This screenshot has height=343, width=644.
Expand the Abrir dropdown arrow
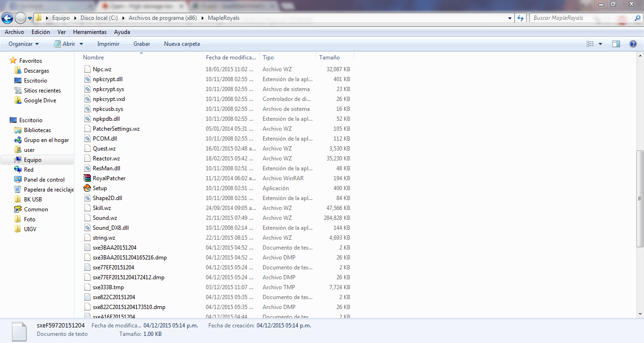(81, 44)
